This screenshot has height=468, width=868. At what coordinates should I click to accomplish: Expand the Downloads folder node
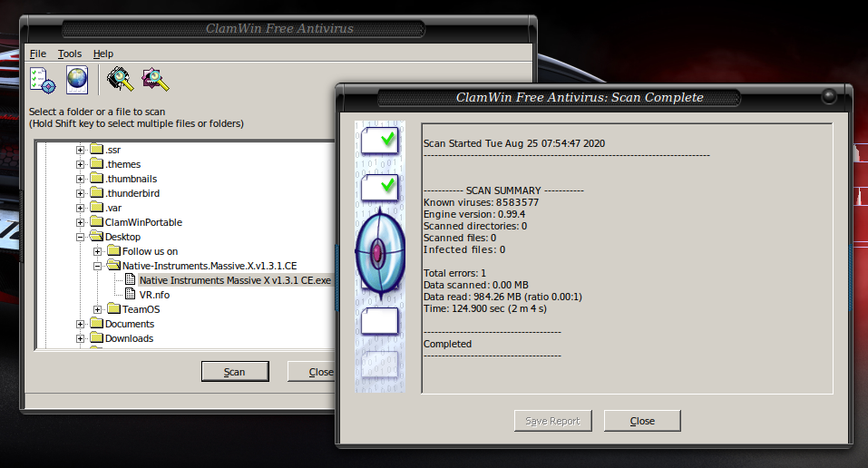pyautogui.click(x=80, y=338)
